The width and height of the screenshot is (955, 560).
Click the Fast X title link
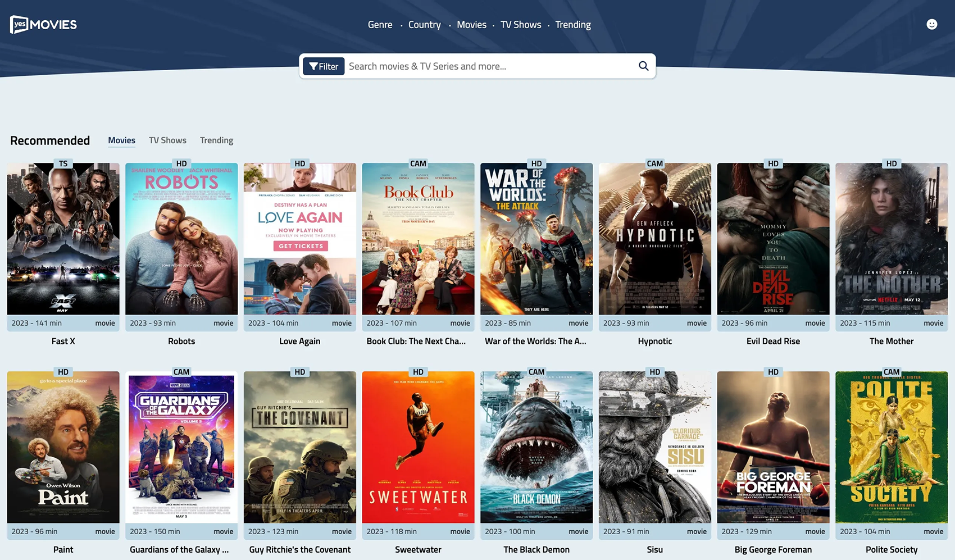tap(63, 341)
